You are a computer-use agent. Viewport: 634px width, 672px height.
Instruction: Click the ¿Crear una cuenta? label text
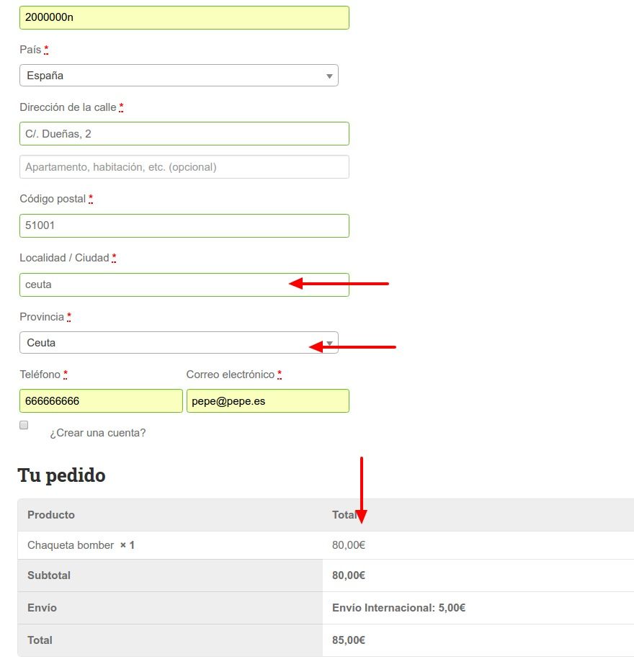pyautogui.click(x=98, y=433)
